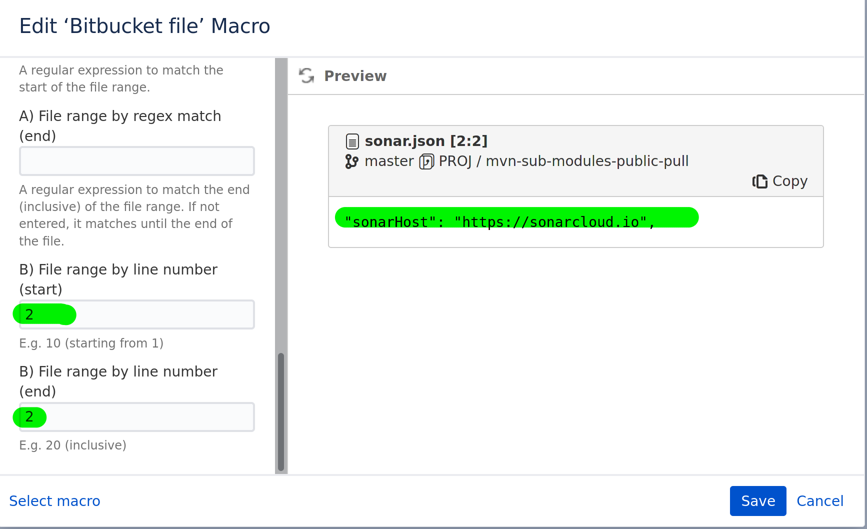Image resolution: width=867 pixels, height=529 pixels.
Task: Cancel the macro edit dialog
Action: [x=820, y=501]
